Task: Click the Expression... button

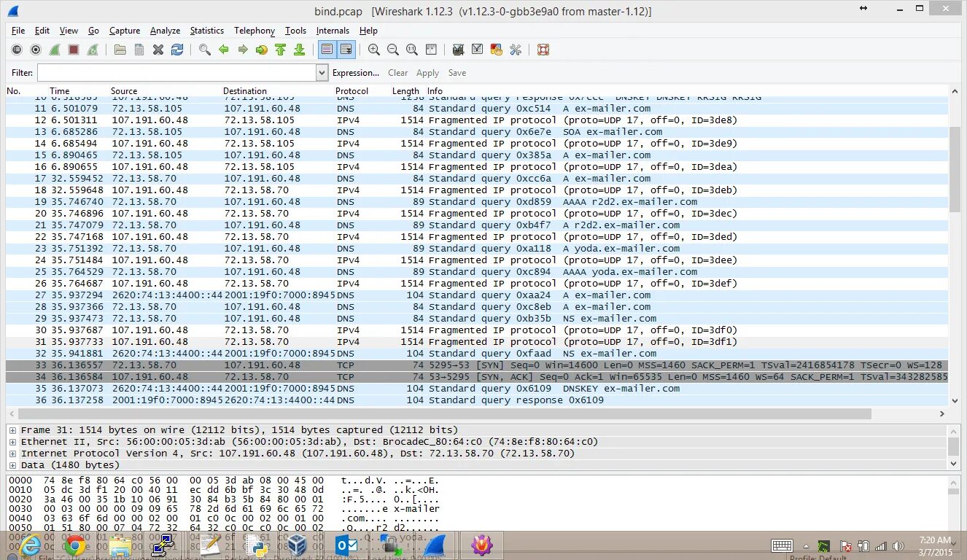Action: (x=356, y=73)
